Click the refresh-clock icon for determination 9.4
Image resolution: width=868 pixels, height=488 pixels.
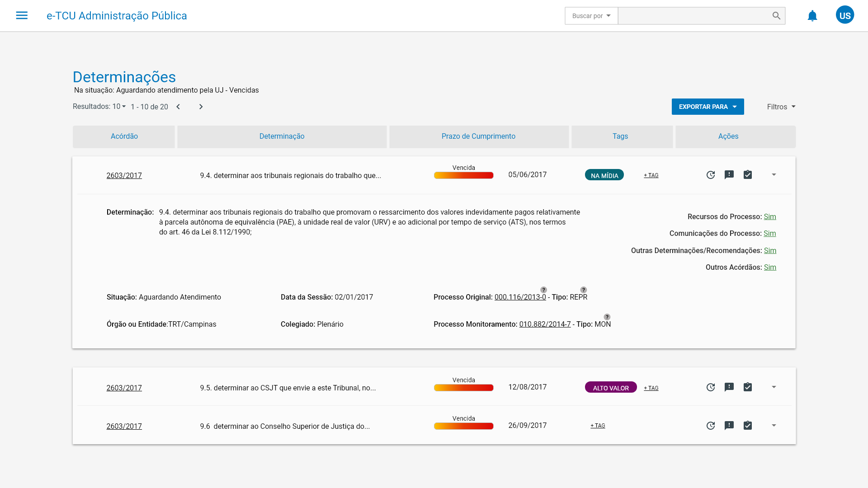coord(711,175)
